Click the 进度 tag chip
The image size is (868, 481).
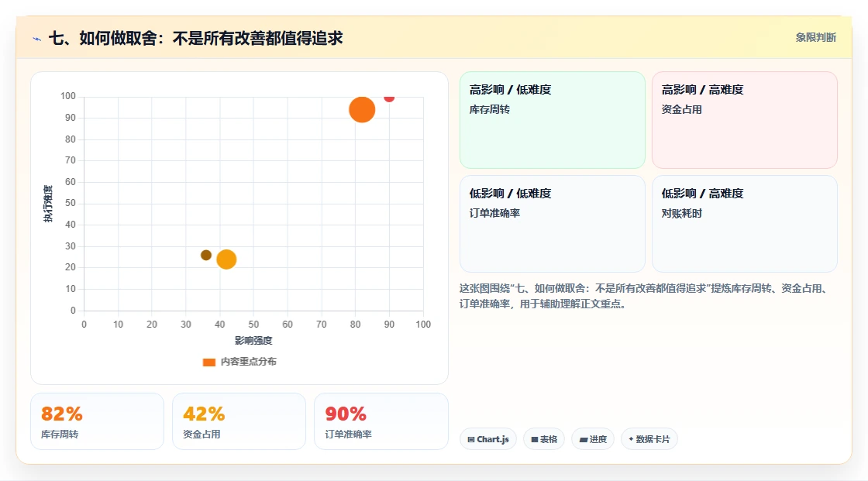[x=593, y=439]
